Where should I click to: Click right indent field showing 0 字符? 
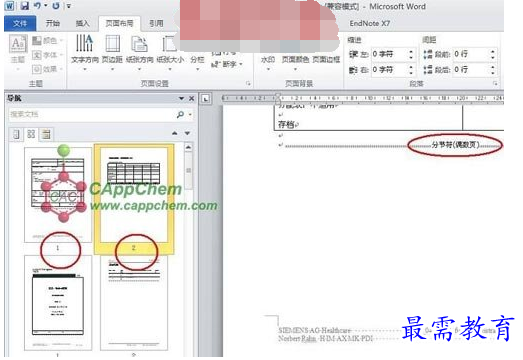[389, 69]
